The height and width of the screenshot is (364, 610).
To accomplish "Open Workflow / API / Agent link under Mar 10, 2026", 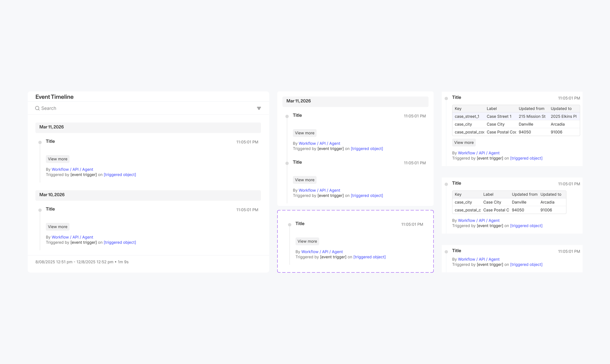I will [72, 237].
